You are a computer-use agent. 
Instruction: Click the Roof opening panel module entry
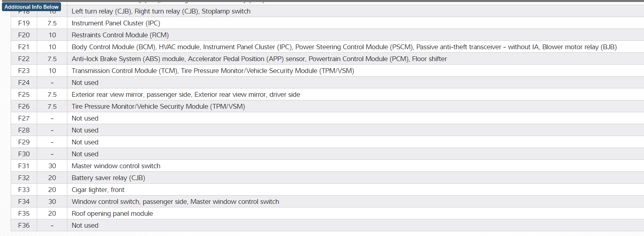coord(112,213)
